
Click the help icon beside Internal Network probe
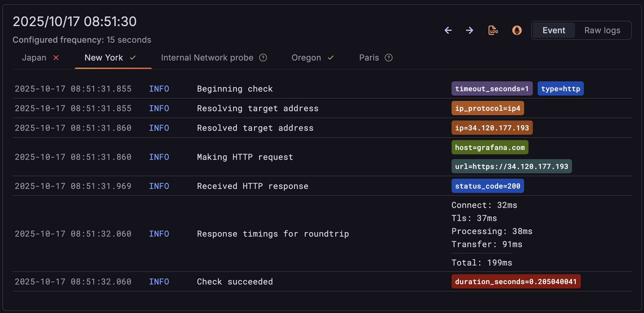[x=263, y=58]
